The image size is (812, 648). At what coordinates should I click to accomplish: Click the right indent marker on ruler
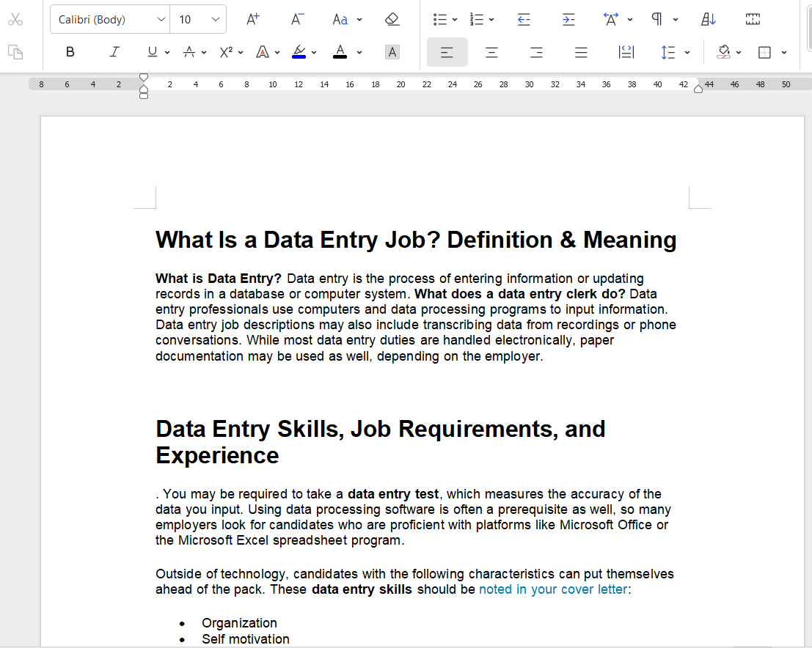pyautogui.click(x=698, y=89)
